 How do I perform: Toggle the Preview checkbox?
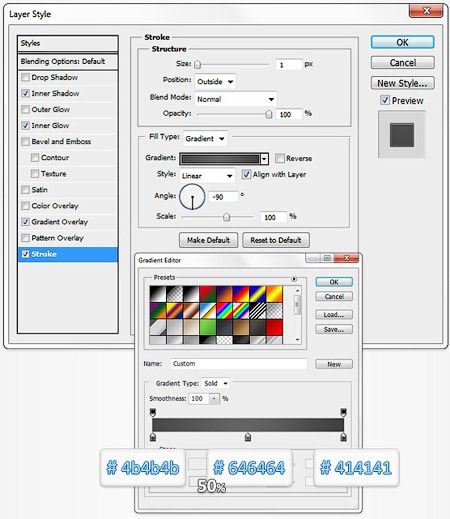(385, 100)
